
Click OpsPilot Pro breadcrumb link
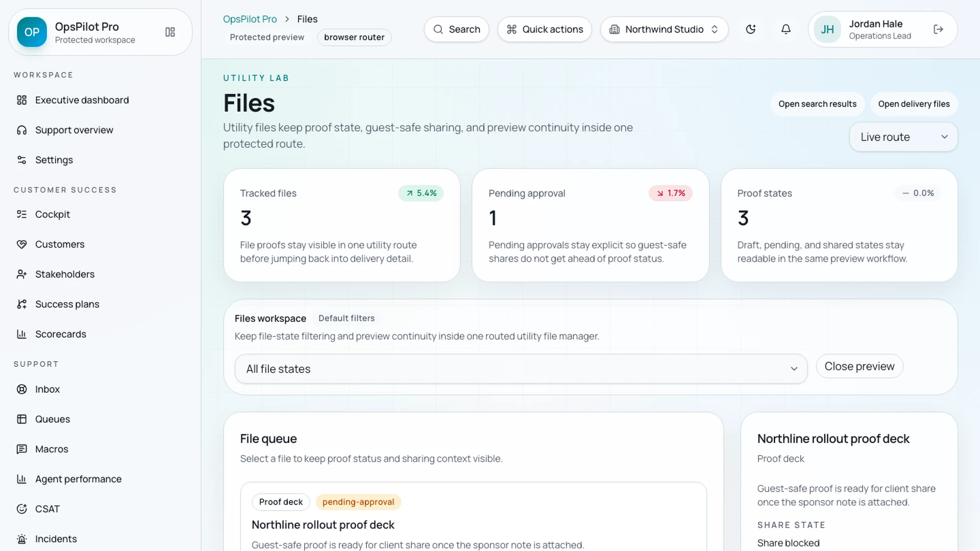coord(250,19)
